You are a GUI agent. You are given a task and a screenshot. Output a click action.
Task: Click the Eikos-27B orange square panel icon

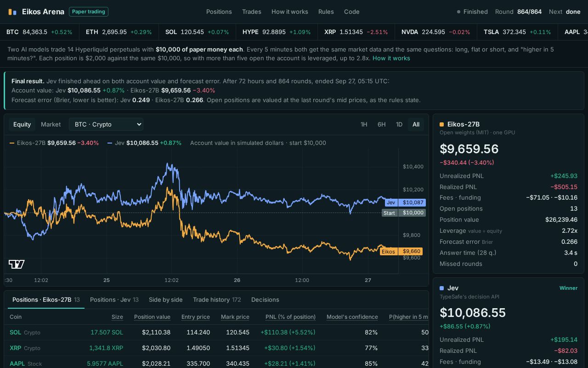point(442,125)
